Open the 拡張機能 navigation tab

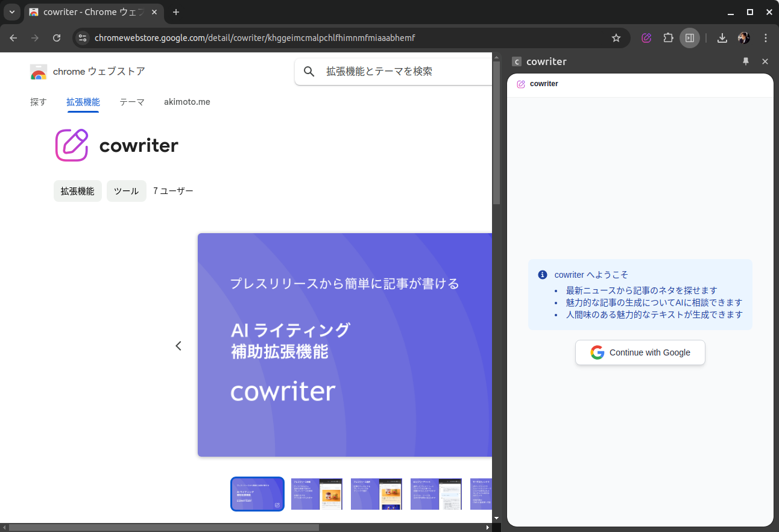tap(83, 102)
